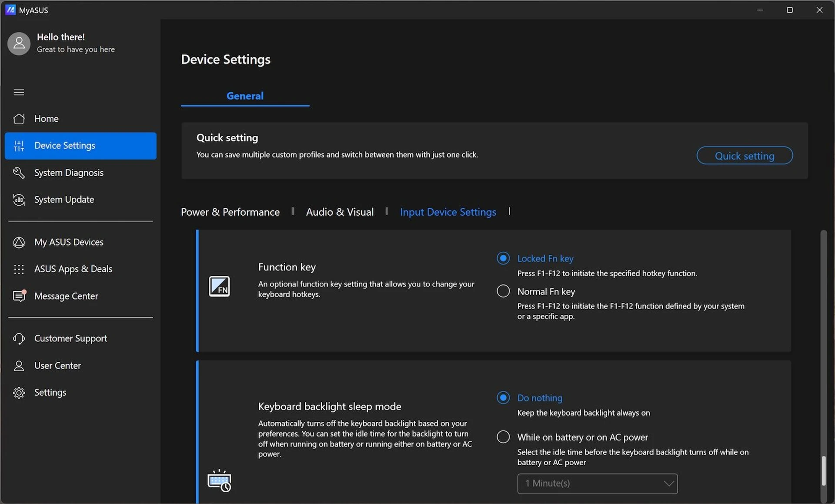Open the user profile avatar

(x=19, y=43)
